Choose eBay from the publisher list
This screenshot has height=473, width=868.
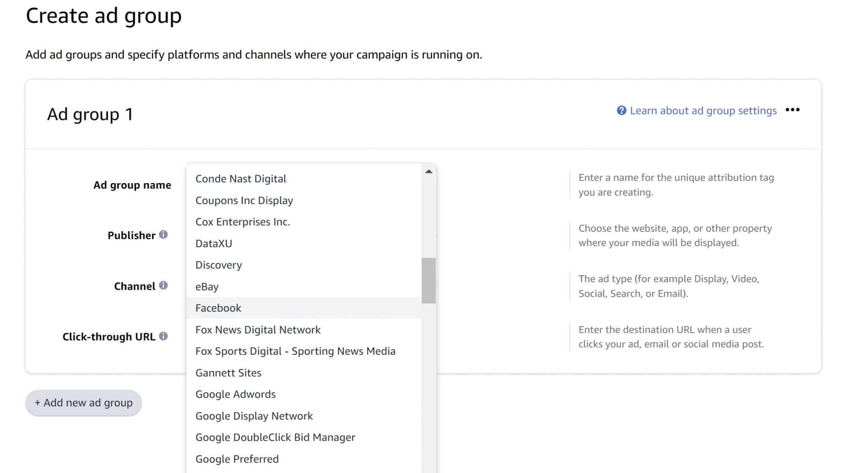click(x=303, y=287)
